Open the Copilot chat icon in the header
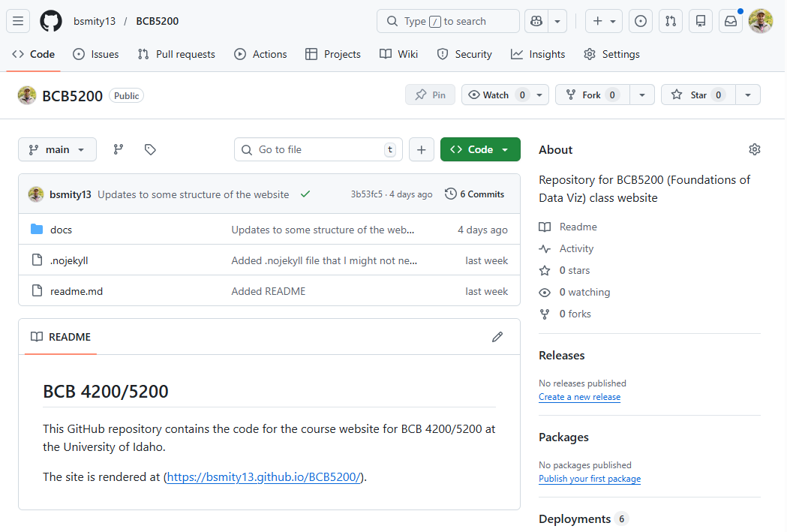Image resolution: width=787 pixels, height=532 pixels. (537, 21)
